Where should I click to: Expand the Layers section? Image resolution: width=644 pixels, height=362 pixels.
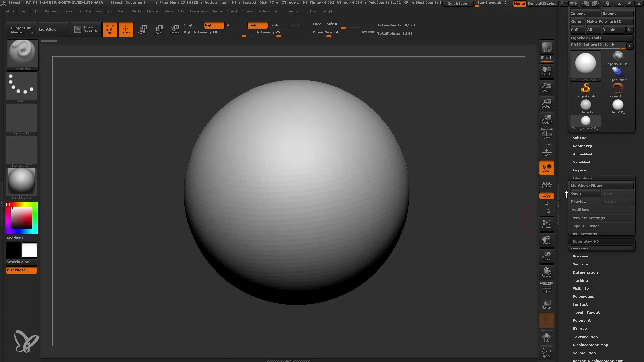[579, 170]
